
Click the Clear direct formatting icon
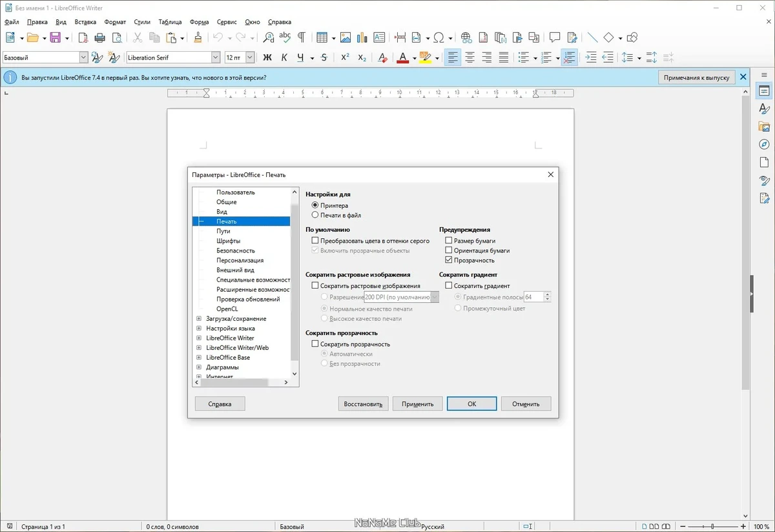pos(382,57)
